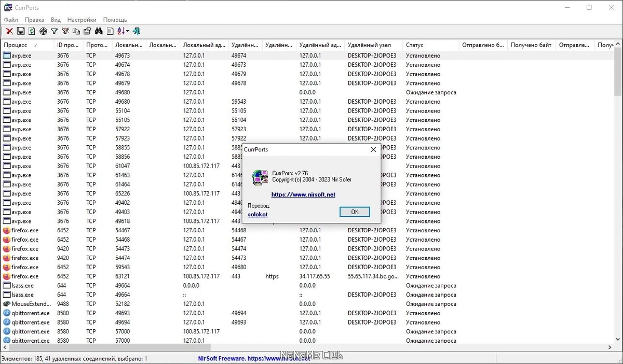623x364 pixels.
Task: Click the CurrPorts icon in the title bar
Action: click(x=8, y=8)
